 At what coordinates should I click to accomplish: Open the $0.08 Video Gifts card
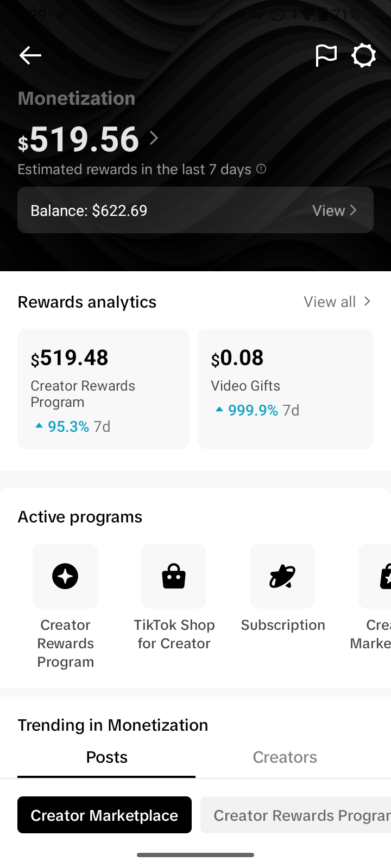point(286,388)
